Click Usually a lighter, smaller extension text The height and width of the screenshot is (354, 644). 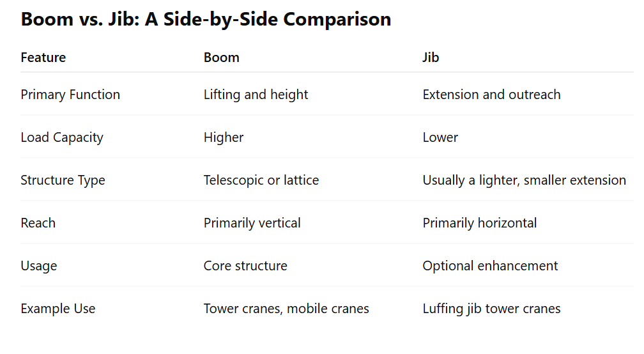pyautogui.click(x=524, y=180)
